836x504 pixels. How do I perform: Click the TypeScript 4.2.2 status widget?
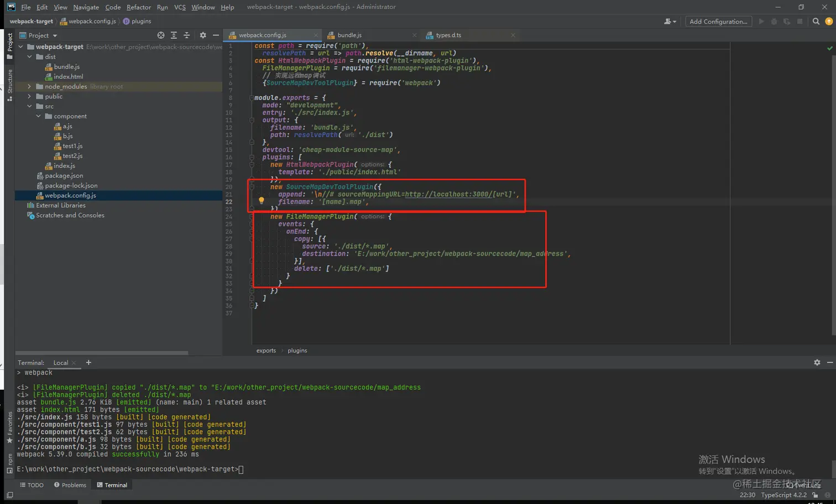coord(783,495)
